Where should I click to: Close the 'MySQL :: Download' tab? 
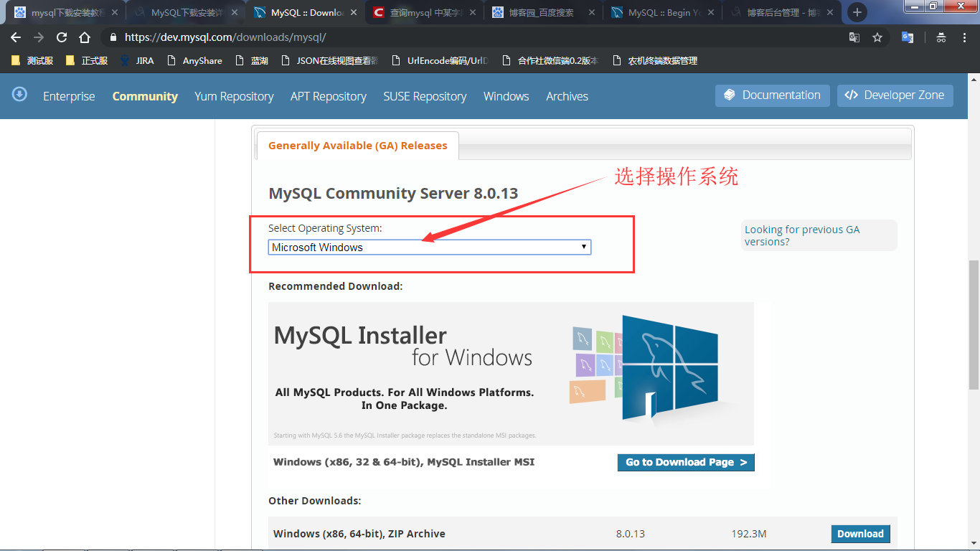pos(354,12)
